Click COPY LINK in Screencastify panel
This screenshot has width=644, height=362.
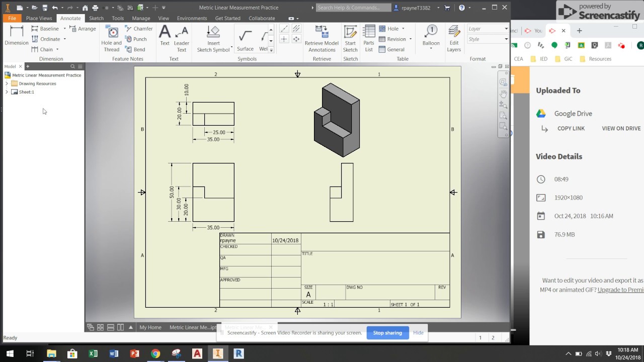coord(571,128)
